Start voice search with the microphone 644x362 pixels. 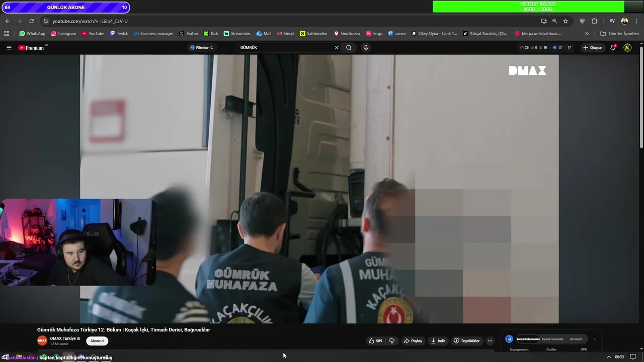pyautogui.click(x=366, y=48)
